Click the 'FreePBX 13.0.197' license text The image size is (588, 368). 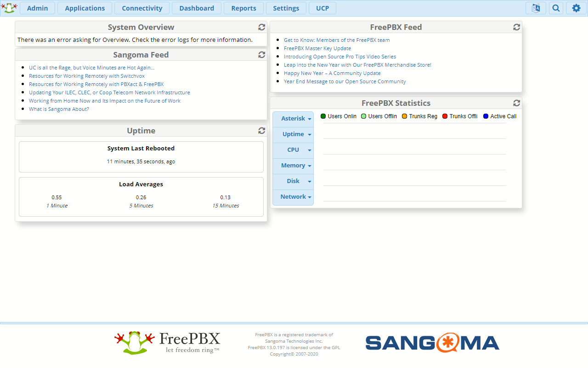coord(294,348)
